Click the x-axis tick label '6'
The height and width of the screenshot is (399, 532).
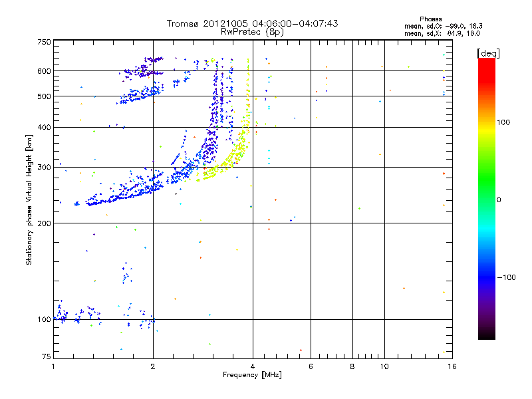tap(311, 366)
